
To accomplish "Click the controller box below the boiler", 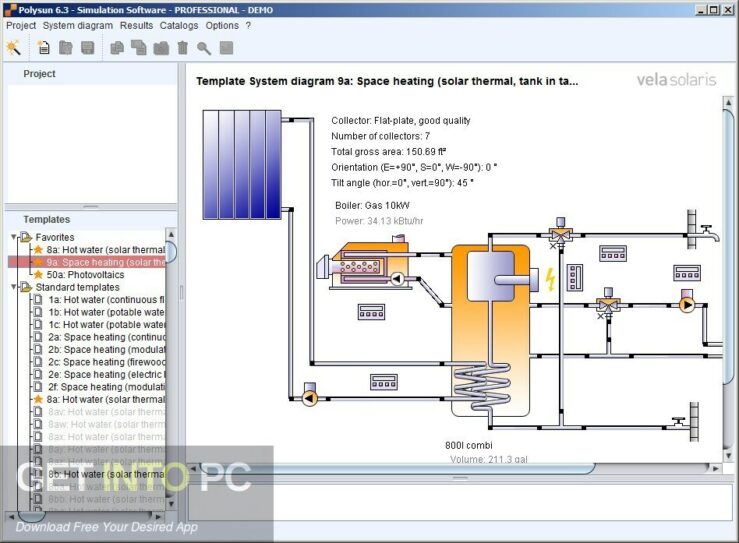I will (371, 312).
